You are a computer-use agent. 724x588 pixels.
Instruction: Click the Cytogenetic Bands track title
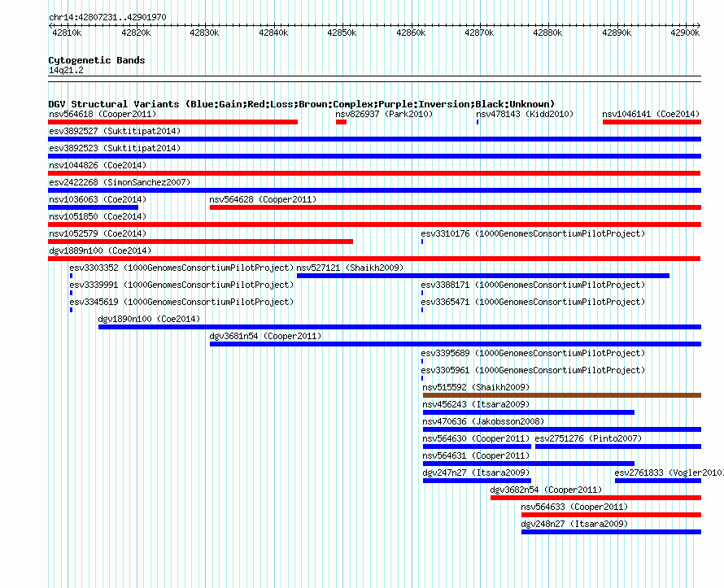click(x=97, y=60)
